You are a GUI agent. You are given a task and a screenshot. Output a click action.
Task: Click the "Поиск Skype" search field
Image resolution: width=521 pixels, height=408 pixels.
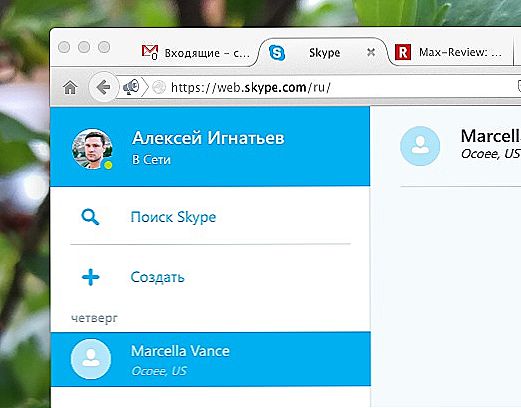tap(210, 217)
